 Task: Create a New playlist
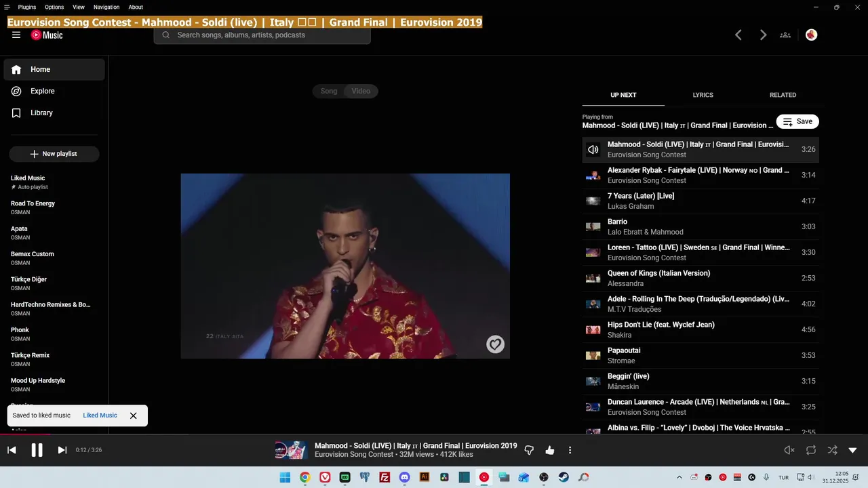[54, 154]
